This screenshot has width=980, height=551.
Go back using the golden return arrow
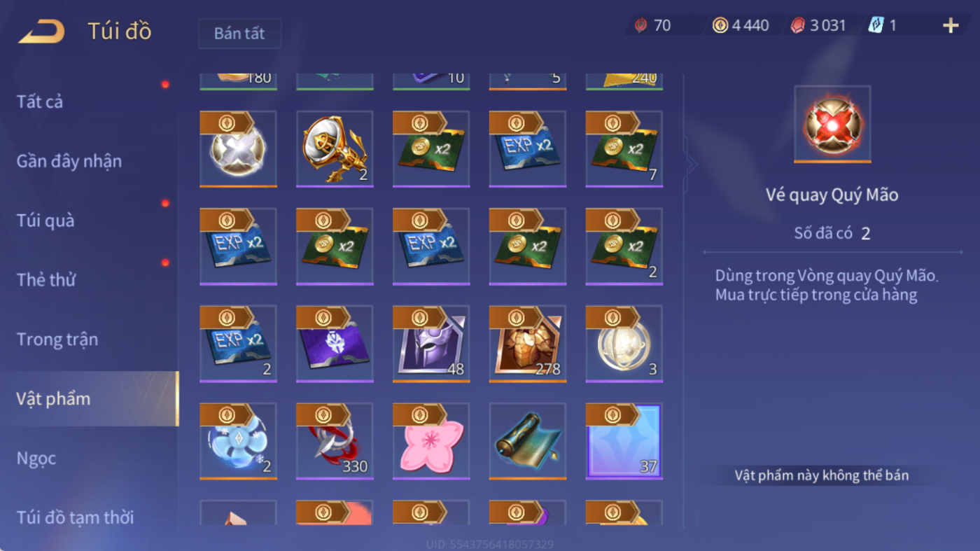(41, 32)
